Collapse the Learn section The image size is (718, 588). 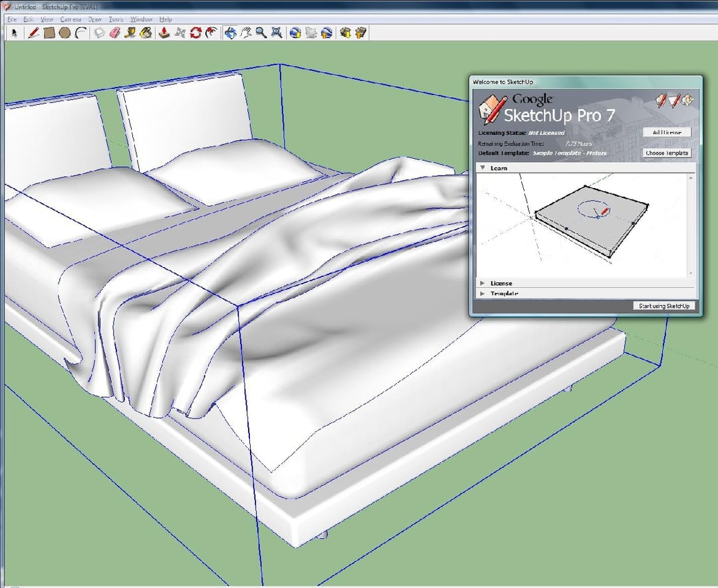click(483, 168)
